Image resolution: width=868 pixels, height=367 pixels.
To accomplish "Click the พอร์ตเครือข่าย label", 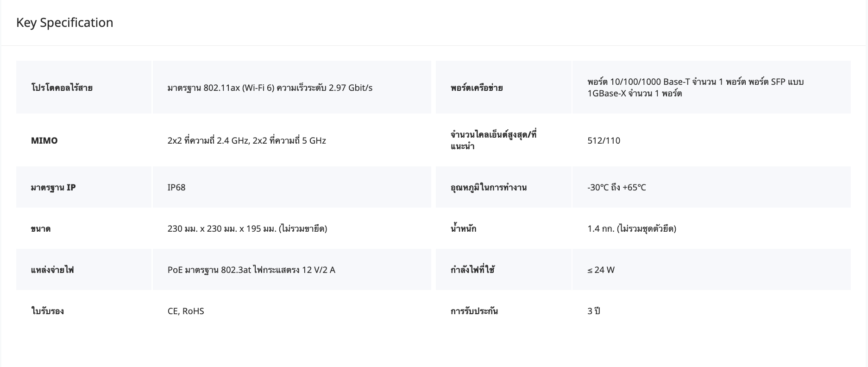I will coord(477,88).
